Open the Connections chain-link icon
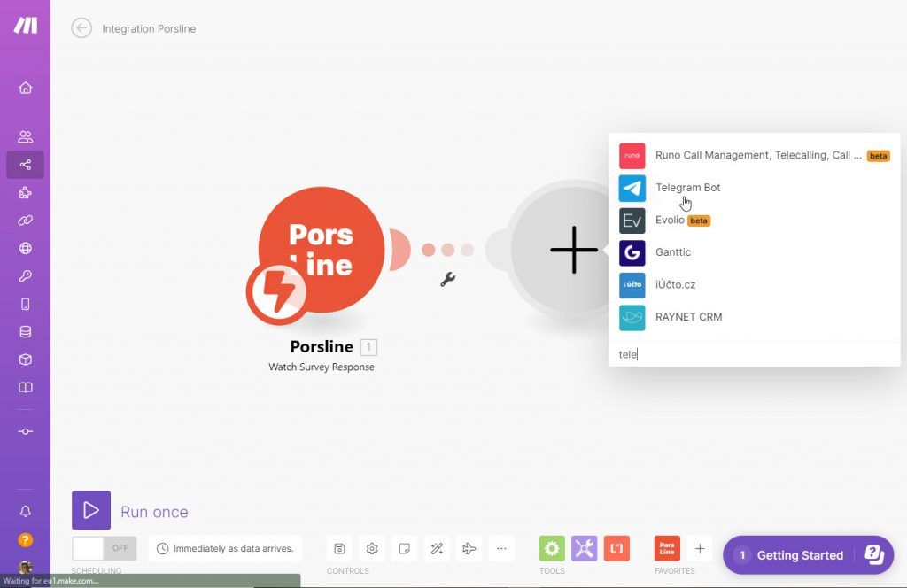 [x=26, y=220]
